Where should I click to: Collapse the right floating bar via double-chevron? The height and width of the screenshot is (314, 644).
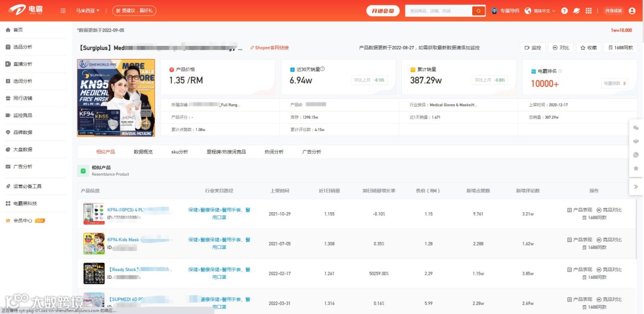[x=636, y=186]
